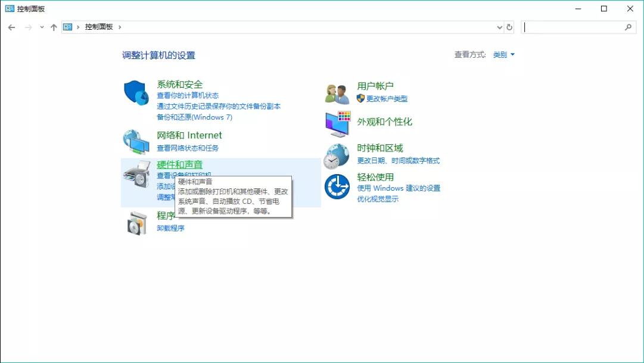This screenshot has width=644, height=363.
Task: Open the Programs disc box icon
Action: coord(136,222)
